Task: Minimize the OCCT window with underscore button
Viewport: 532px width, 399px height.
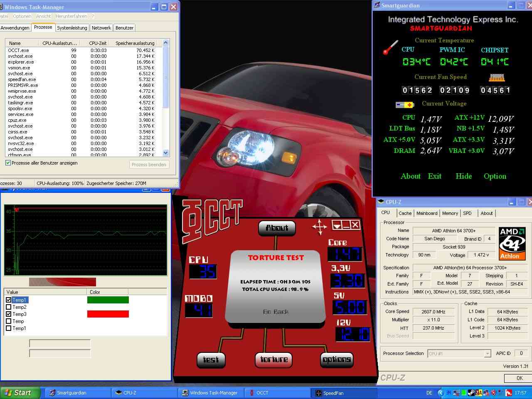Action: coord(346,225)
